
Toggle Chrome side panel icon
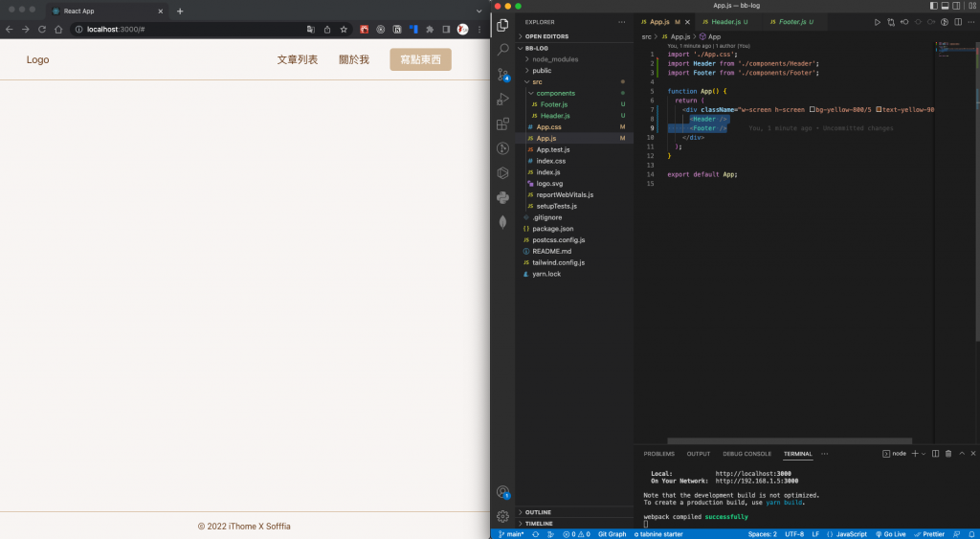pos(446,30)
